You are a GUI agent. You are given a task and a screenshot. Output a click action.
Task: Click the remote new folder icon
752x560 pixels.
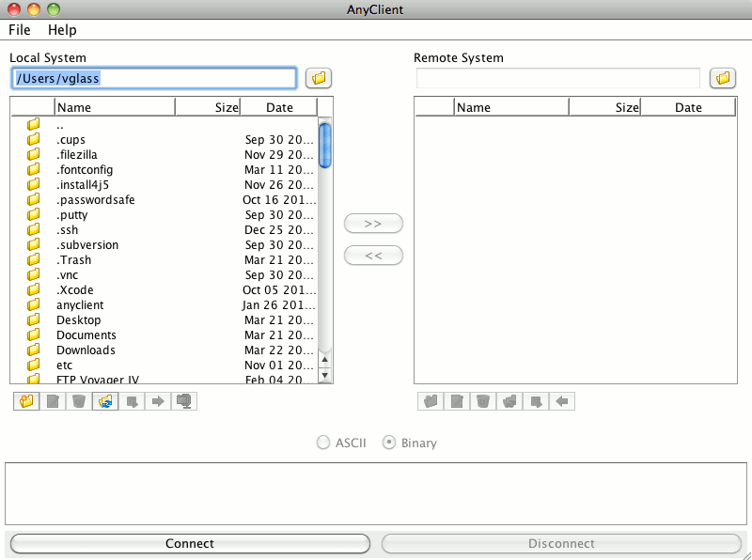click(431, 401)
